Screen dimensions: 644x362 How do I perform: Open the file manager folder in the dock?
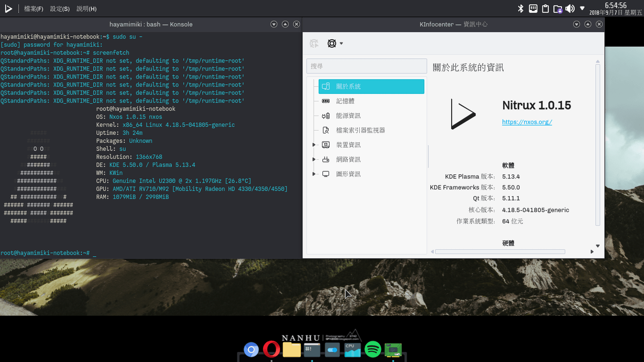[x=292, y=350]
